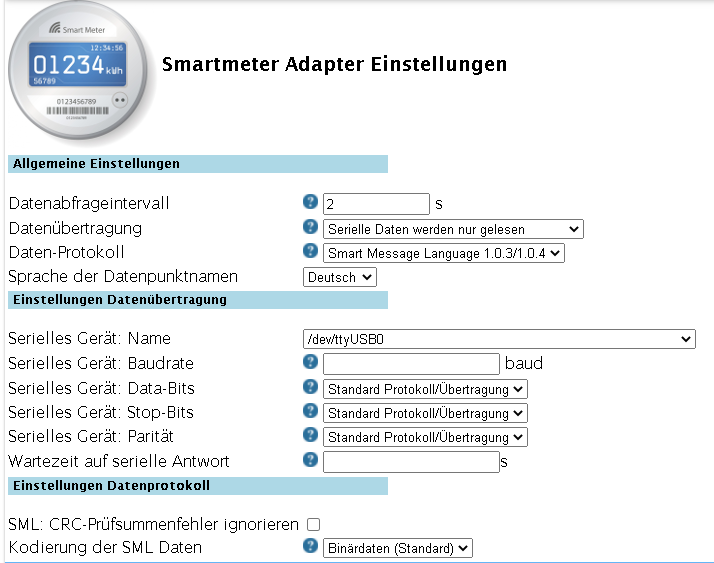Viewport: 714px width, 563px height.
Task: Click the Serielles Gerät: Stop-Bits label
Action: coord(101,412)
